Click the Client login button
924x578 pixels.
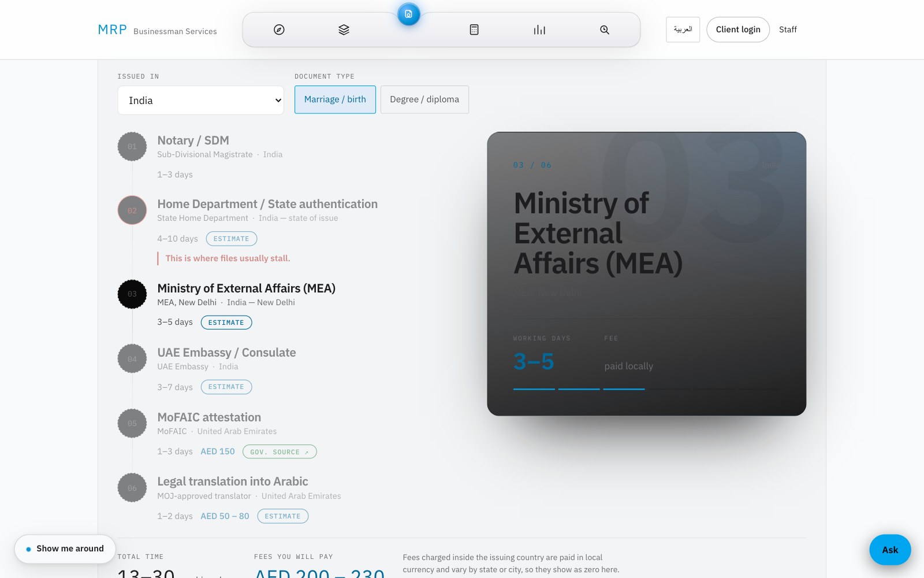point(738,29)
